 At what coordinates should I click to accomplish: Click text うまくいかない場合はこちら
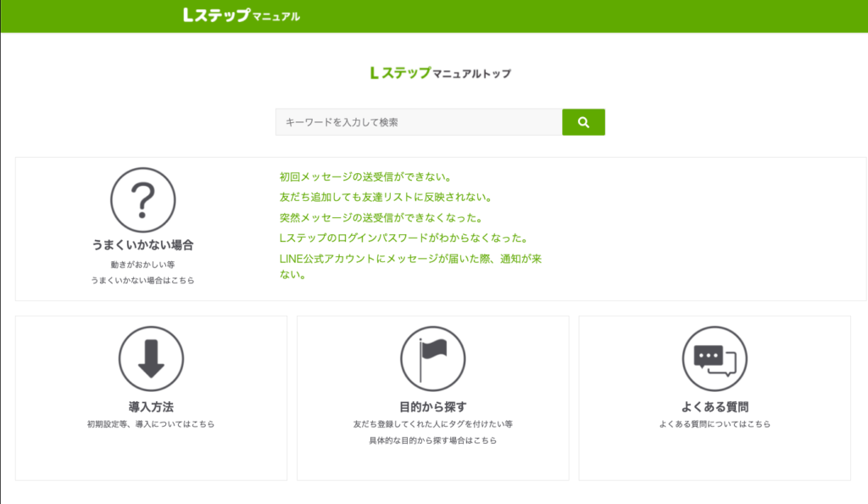(142, 280)
